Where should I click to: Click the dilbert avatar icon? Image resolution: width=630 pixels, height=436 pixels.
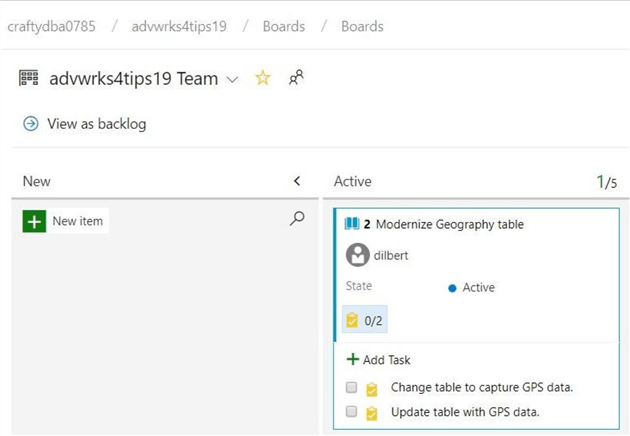point(357,255)
